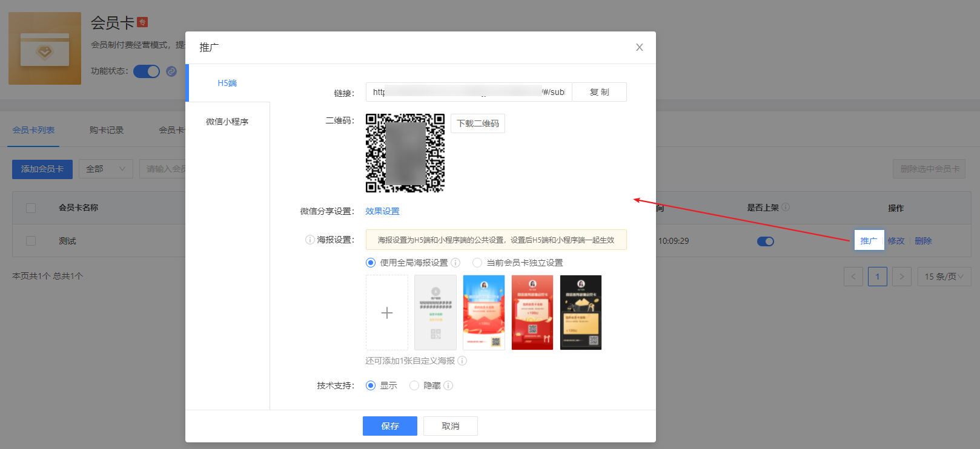Toggle the 功能状态 switch

tap(147, 71)
